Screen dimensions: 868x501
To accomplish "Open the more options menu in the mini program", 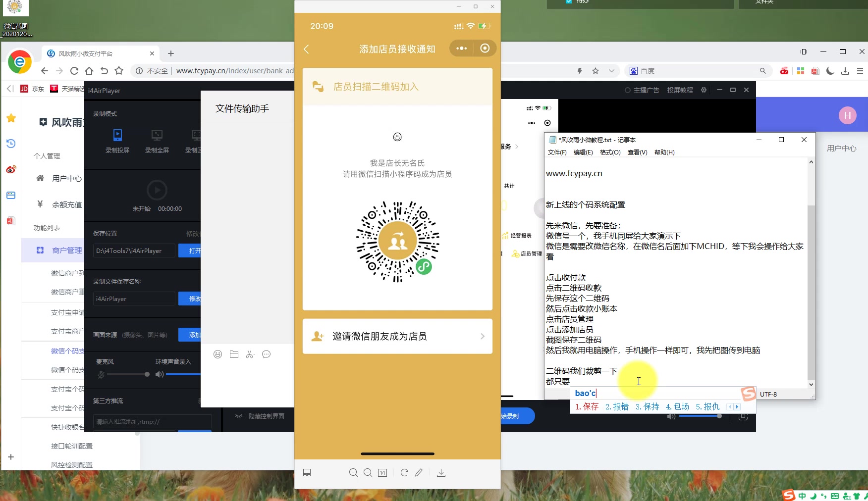I will (461, 48).
